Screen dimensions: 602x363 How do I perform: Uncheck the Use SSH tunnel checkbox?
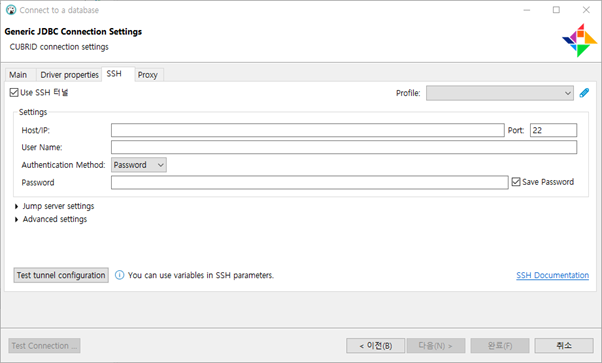click(14, 93)
